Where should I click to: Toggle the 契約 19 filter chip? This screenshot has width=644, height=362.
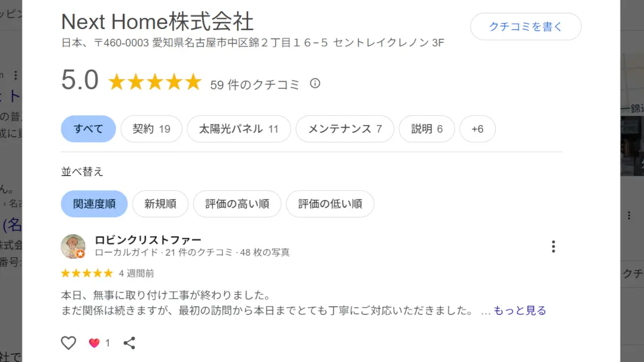click(151, 129)
